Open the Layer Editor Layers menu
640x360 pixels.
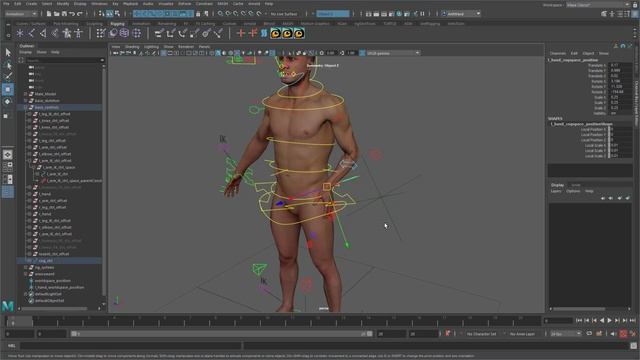pyautogui.click(x=556, y=191)
